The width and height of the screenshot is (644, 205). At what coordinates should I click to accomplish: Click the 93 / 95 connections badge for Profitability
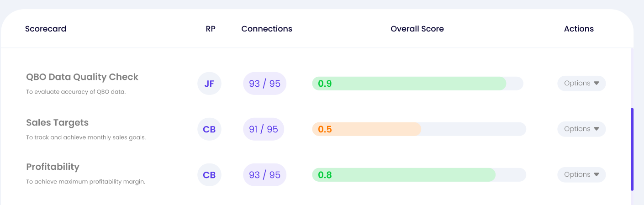coord(264,175)
